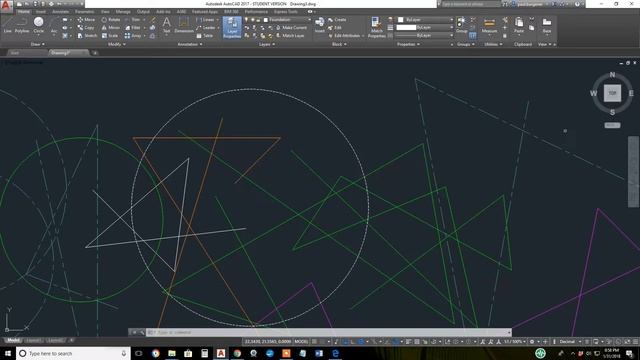
Task: Open the Manage ribbon tab
Action: pos(123,11)
